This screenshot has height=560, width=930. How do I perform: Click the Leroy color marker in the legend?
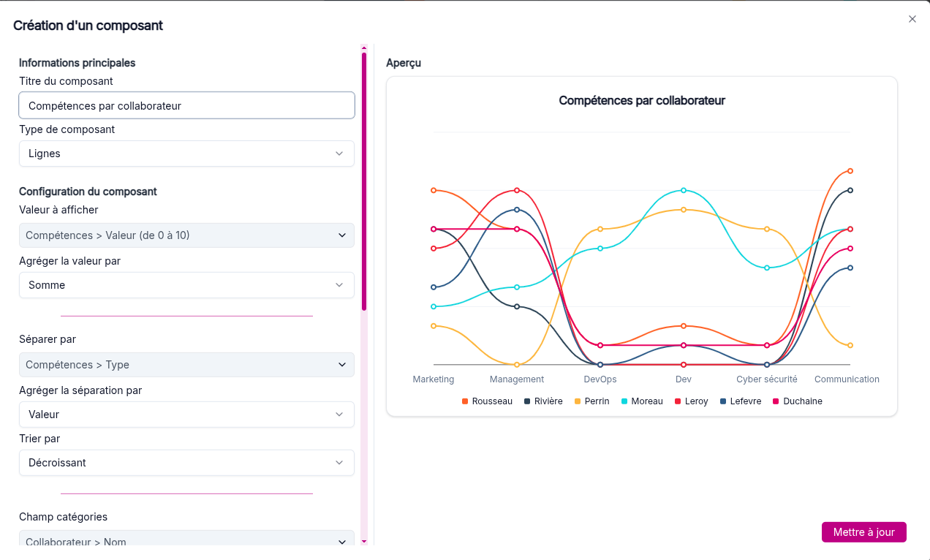click(x=676, y=401)
